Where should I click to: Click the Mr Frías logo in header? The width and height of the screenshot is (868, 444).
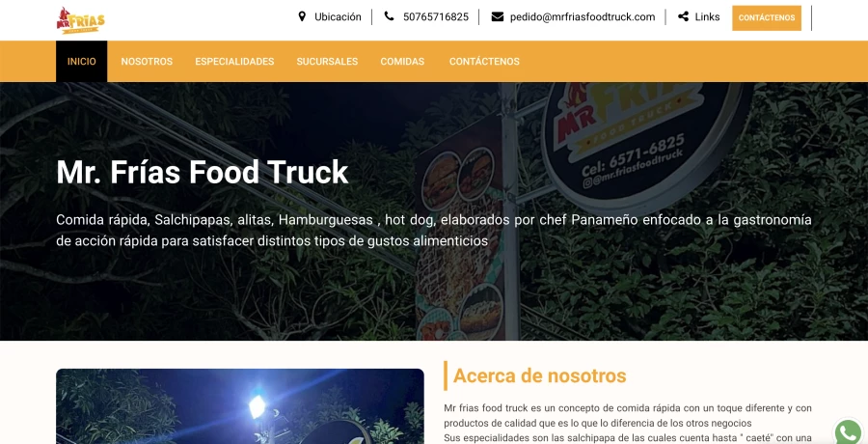click(x=80, y=20)
